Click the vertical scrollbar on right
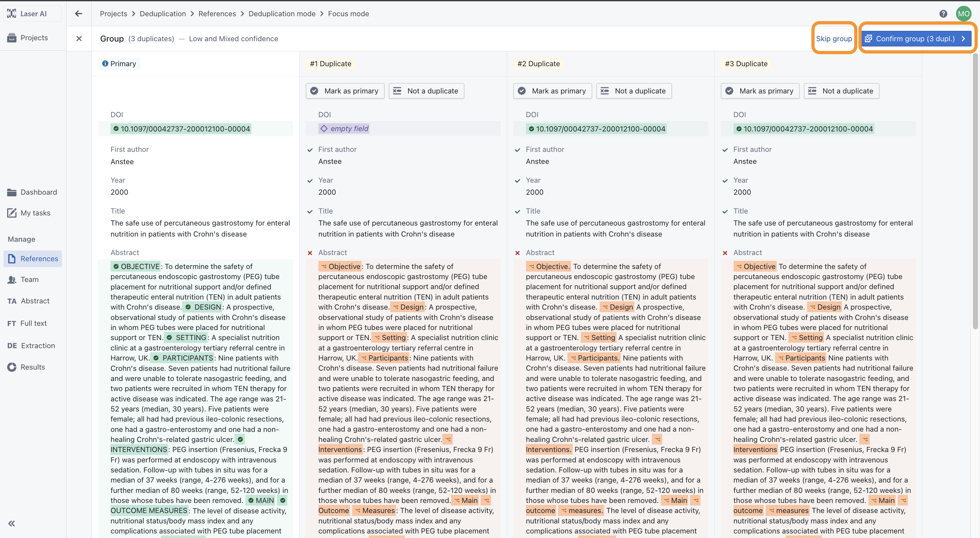This screenshot has width=980, height=538. [975, 190]
